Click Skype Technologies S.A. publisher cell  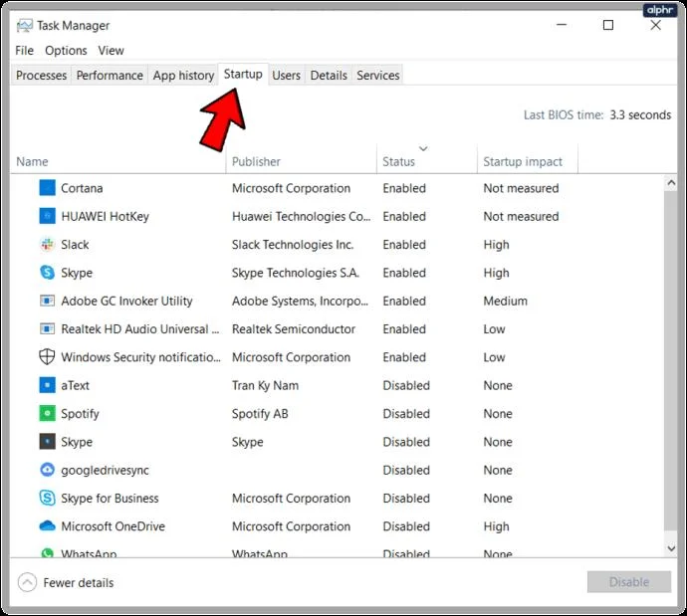pyautogui.click(x=296, y=273)
